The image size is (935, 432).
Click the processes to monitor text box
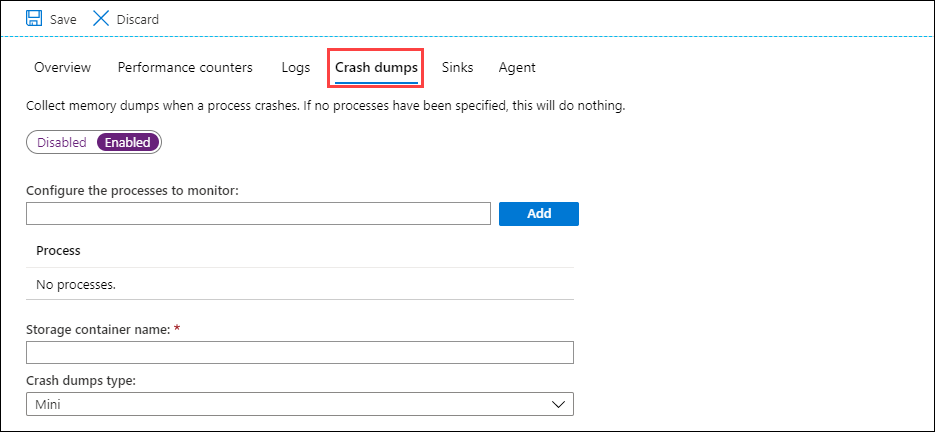click(x=258, y=213)
